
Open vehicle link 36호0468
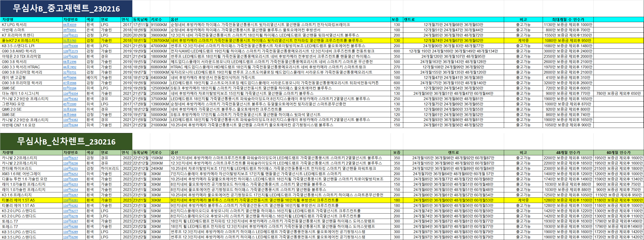[70, 115]
